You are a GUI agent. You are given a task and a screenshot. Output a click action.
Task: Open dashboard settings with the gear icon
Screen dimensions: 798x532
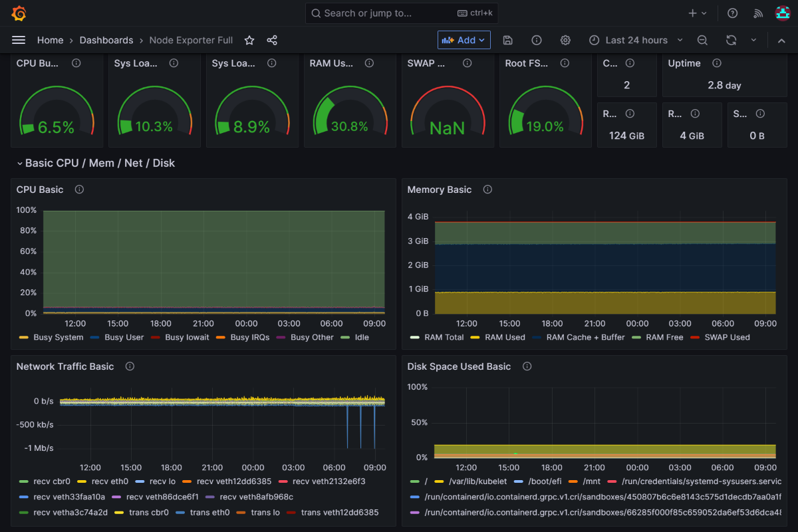565,40
